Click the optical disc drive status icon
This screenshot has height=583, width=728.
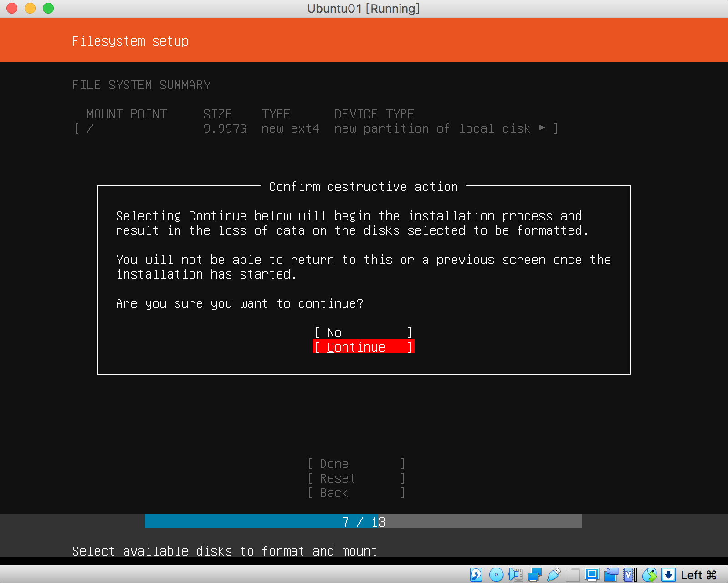pyautogui.click(x=496, y=575)
